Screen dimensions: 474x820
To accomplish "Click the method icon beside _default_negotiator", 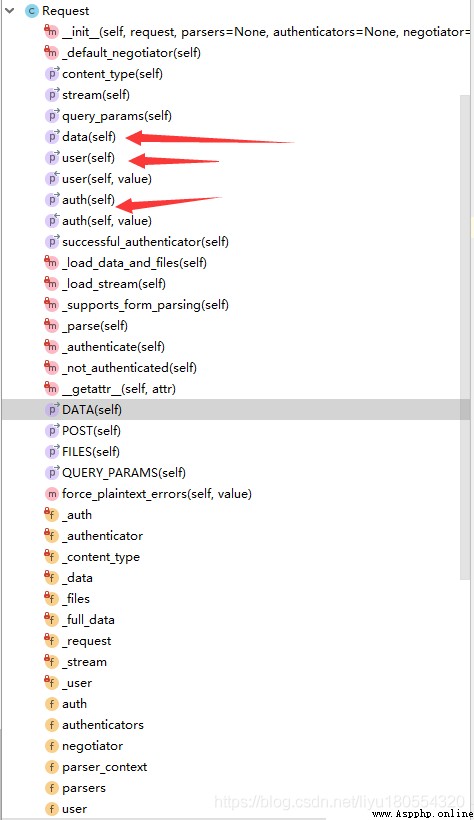I will coord(51,53).
